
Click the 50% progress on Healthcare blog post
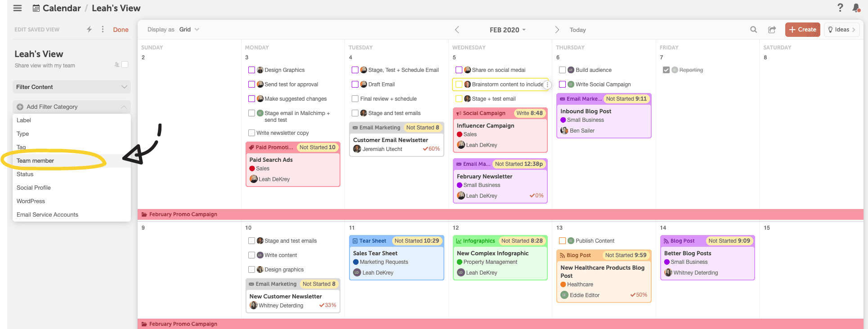point(639,295)
